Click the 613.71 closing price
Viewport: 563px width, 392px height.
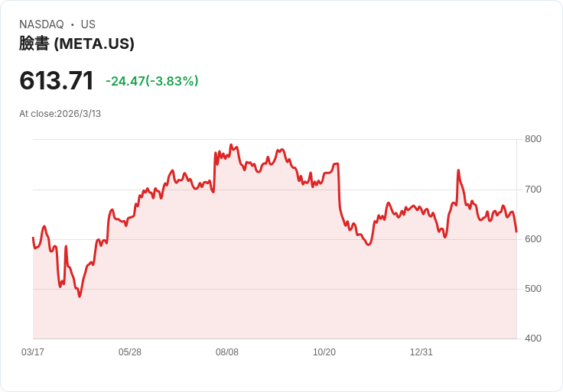pyautogui.click(x=57, y=80)
